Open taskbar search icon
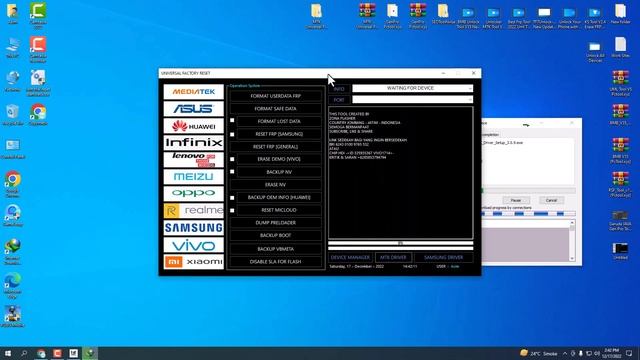Image resolution: width=640 pixels, height=360 pixels. pos(24,353)
